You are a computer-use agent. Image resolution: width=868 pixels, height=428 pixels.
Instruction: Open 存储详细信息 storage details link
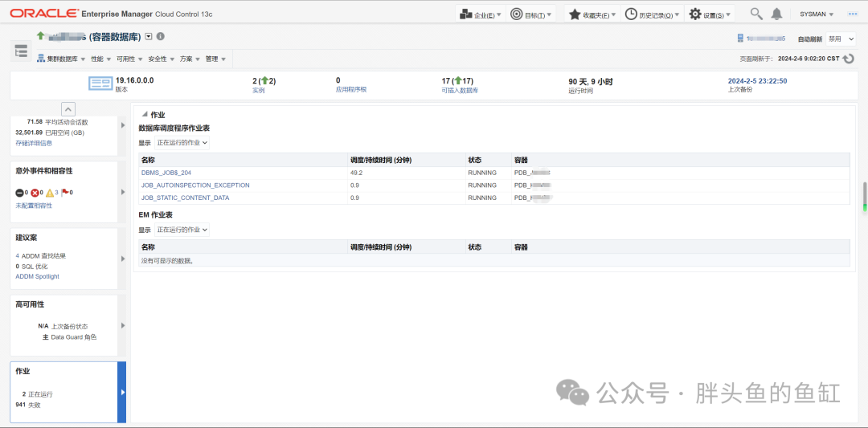[34, 143]
